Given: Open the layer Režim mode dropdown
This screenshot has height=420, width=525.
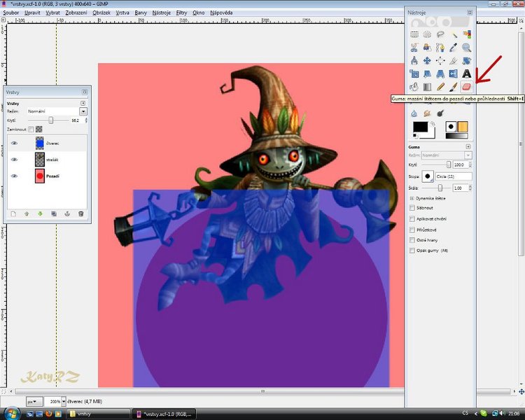Looking at the screenshot, I should click(x=83, y=111).
